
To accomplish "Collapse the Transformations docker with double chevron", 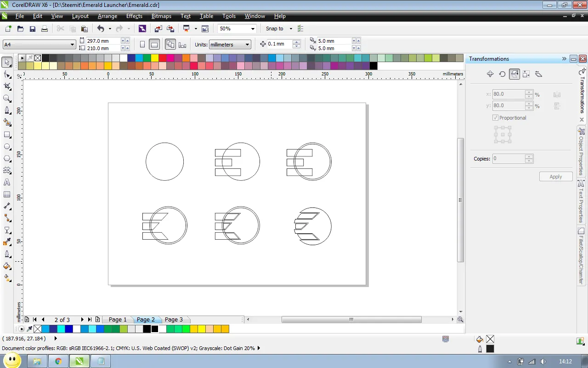I will click(x=564, y=59).
